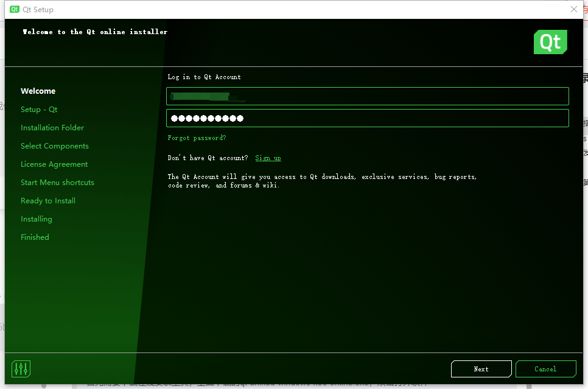The height and width of the screenshot is (389, 588).
Task: Click the Cancel button
Action: (545, 369)
